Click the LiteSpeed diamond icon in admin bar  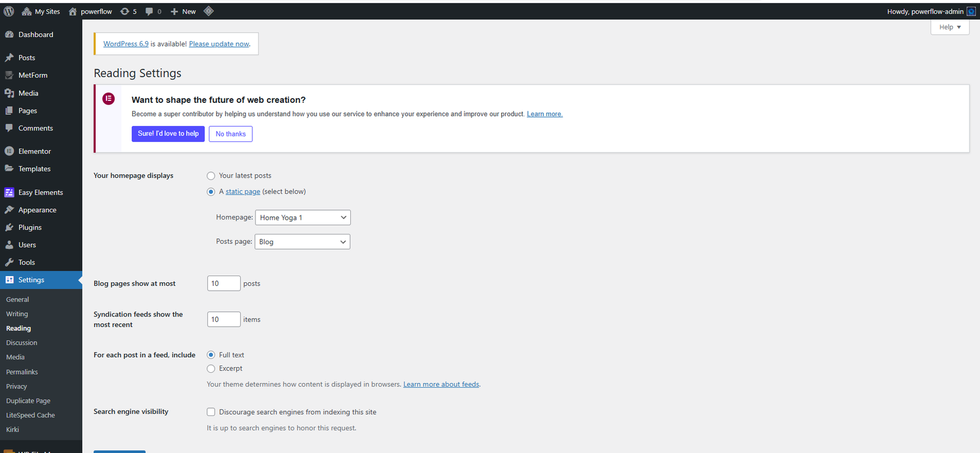(208, 11)
